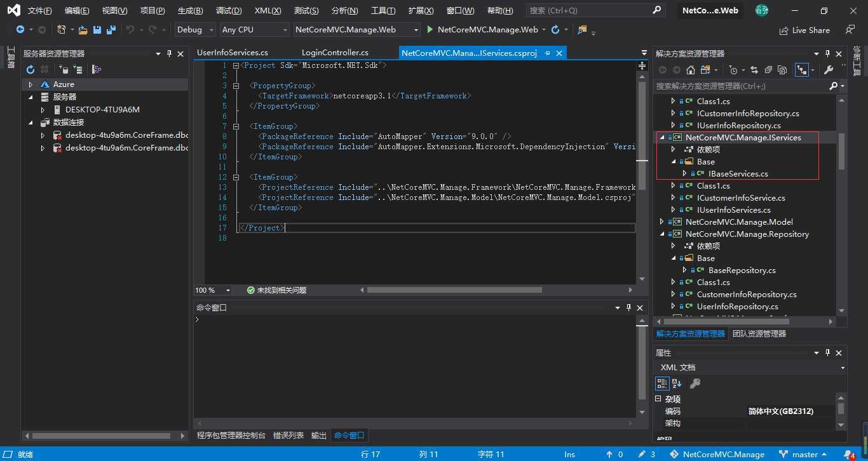Open the XML 文档 properties object dropdown

[751, 368]
